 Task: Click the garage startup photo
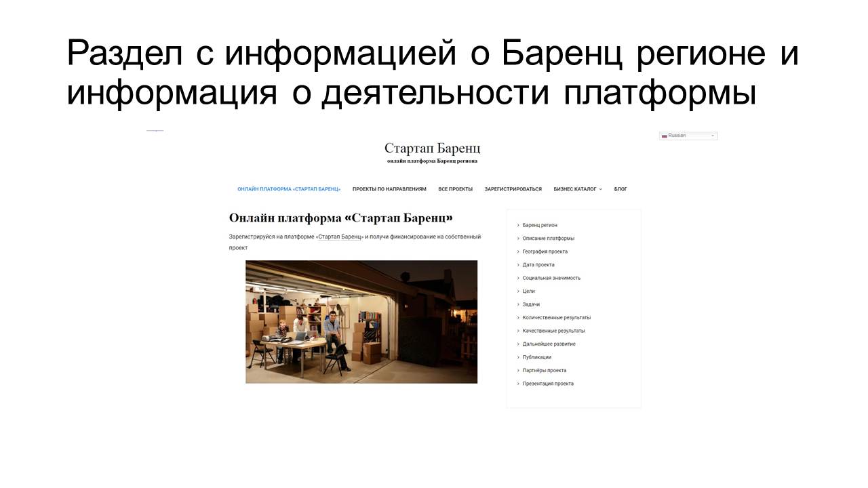[361, 322]
